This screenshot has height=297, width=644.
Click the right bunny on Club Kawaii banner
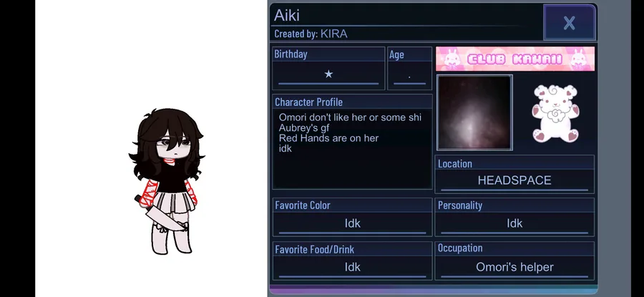click(579, 59)
